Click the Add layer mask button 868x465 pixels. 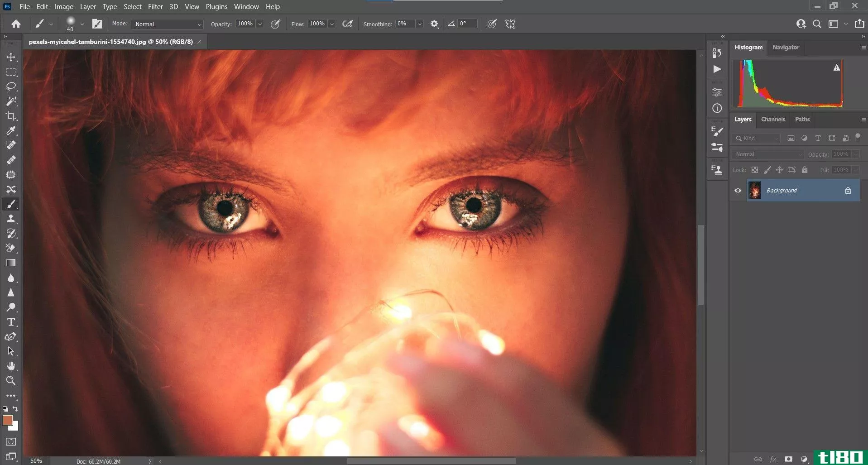(x=788, y=459)
